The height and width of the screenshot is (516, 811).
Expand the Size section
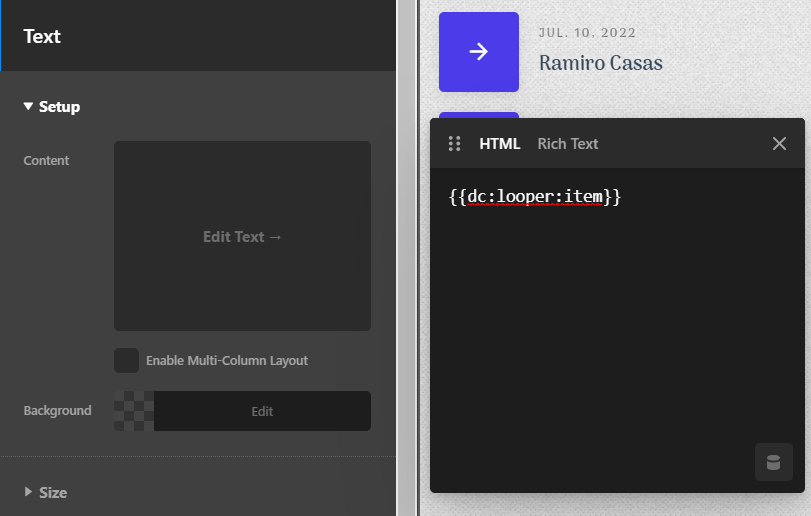[52, 492]
